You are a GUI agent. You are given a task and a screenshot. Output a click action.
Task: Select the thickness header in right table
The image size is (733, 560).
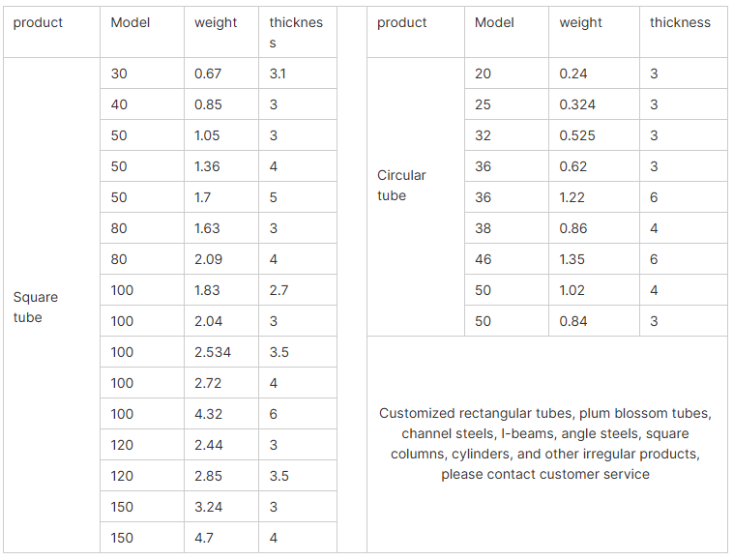click(x=683, y=32)
